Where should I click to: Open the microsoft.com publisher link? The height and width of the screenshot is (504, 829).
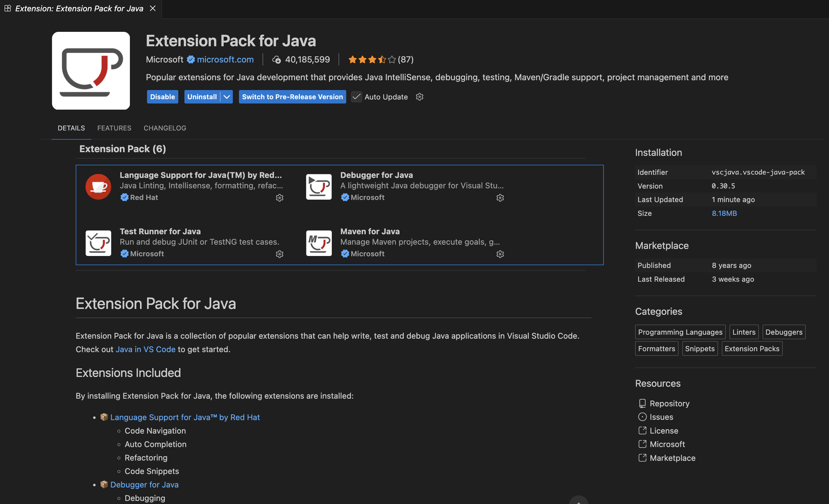pos(225,59)
